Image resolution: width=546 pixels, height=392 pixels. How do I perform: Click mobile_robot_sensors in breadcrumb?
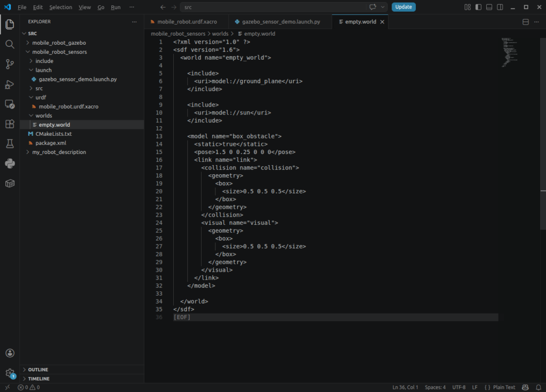point(178,34)
